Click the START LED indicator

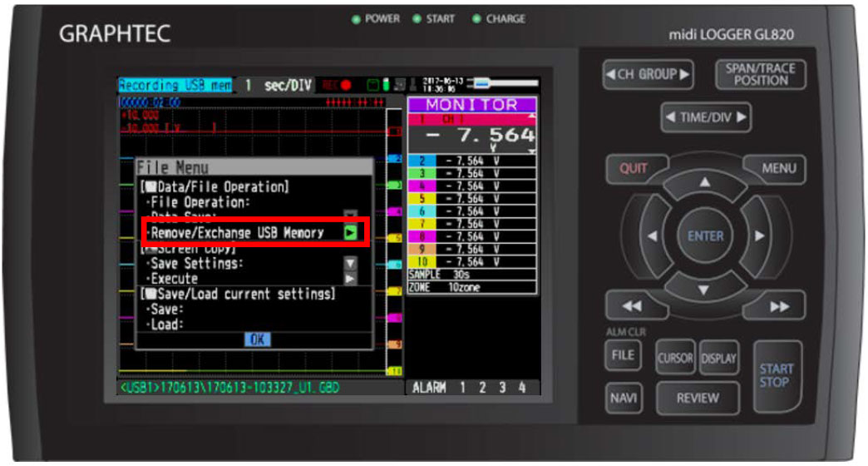417,19
